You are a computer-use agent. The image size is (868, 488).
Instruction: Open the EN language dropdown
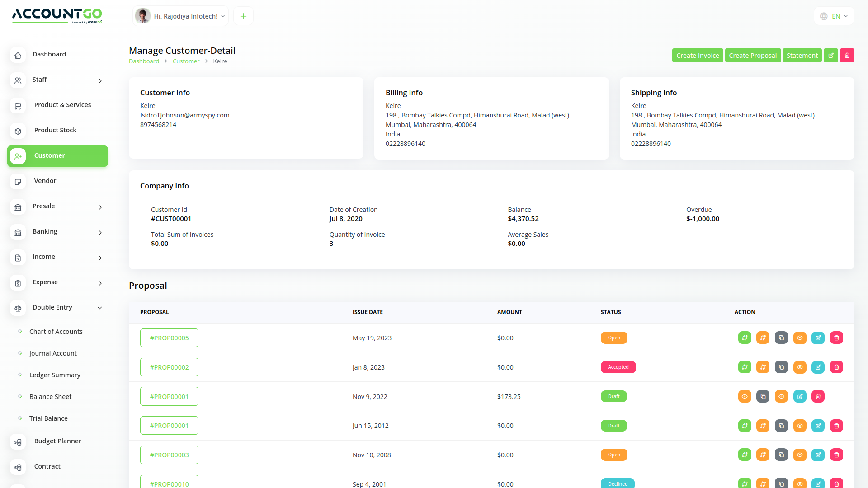834,16
